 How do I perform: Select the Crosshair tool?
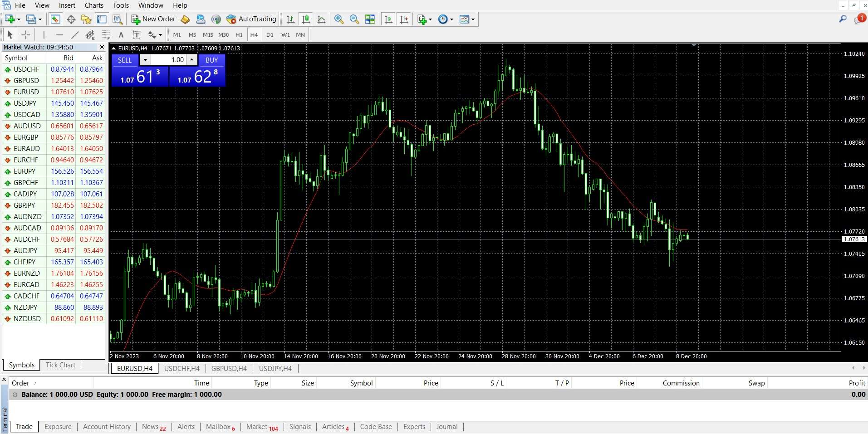pos(26,35)
